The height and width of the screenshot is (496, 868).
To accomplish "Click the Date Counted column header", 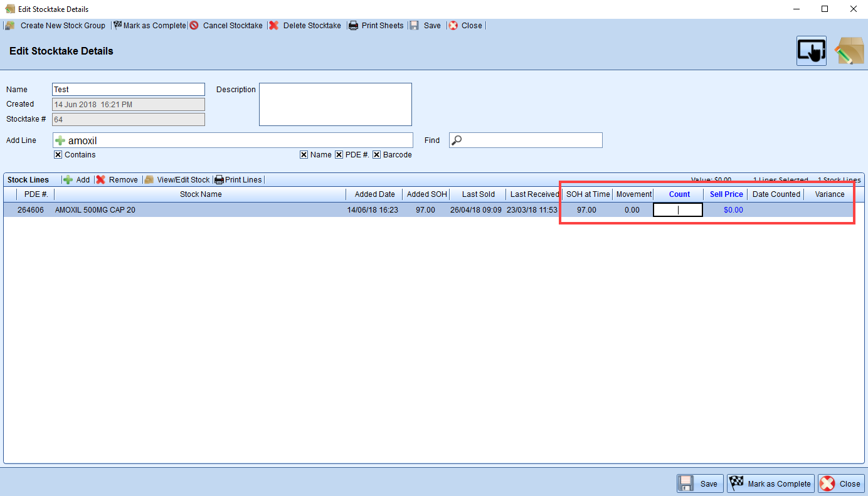I will 776,194.
